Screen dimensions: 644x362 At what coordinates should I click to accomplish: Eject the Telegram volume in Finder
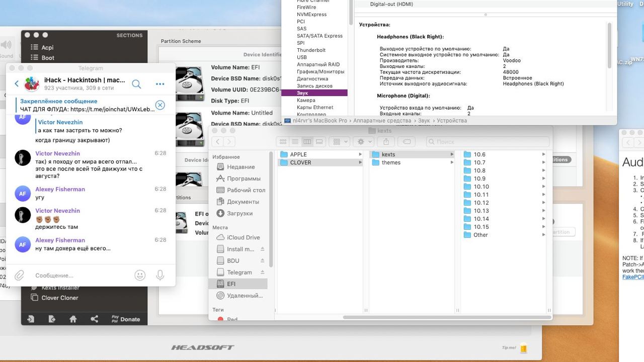(262, 272)
